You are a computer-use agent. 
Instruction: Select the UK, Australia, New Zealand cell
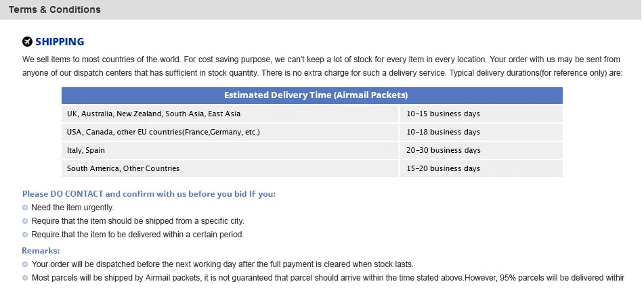230,114
